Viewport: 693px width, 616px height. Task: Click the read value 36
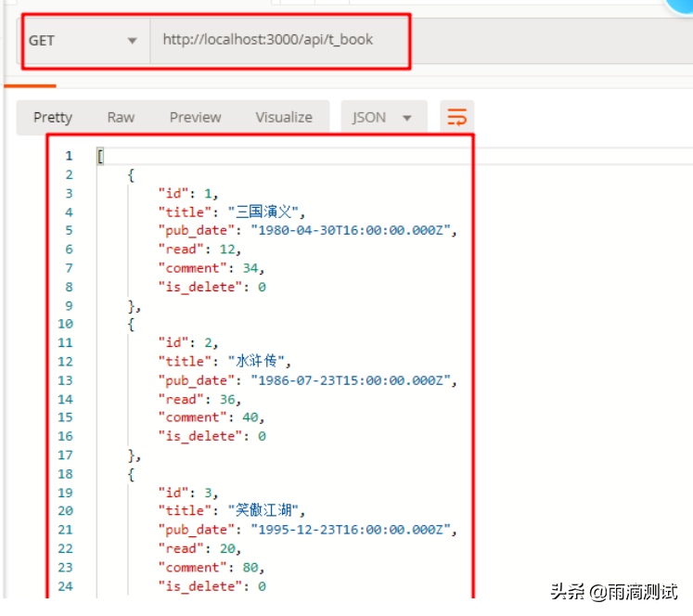click(227, 399)
